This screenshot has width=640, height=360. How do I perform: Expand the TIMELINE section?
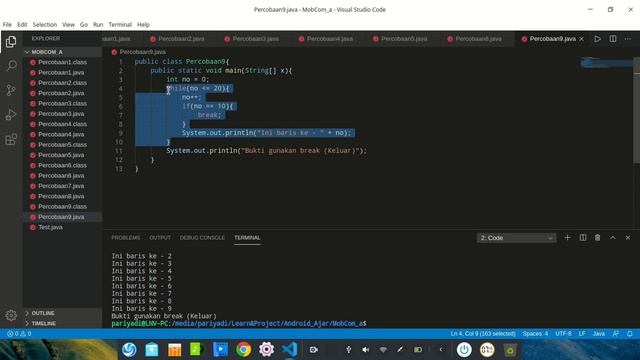(62, 323)
